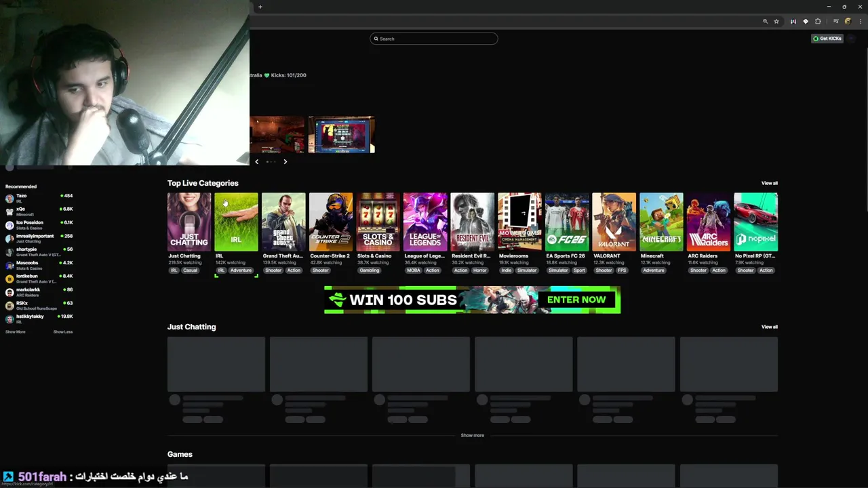Image resolution: width=868 pixels, height=488 pixels.
Task: Open the second featured stream preview thumbnail
Action: [x=341, y=134]
